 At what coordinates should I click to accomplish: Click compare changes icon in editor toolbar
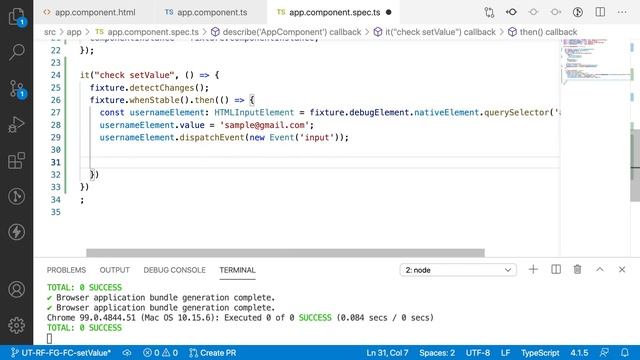(489, 12)
